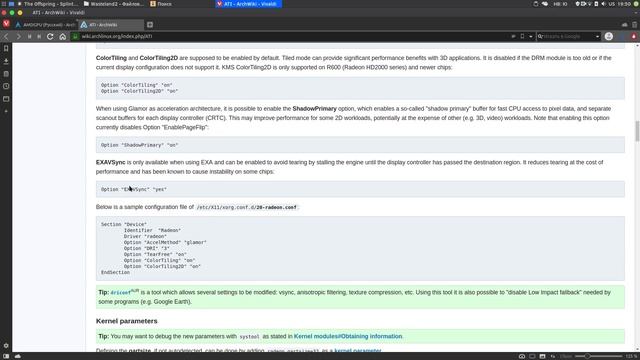Click the EndSection code line
This screenshot has height=360, width=640.
(116, 272)
